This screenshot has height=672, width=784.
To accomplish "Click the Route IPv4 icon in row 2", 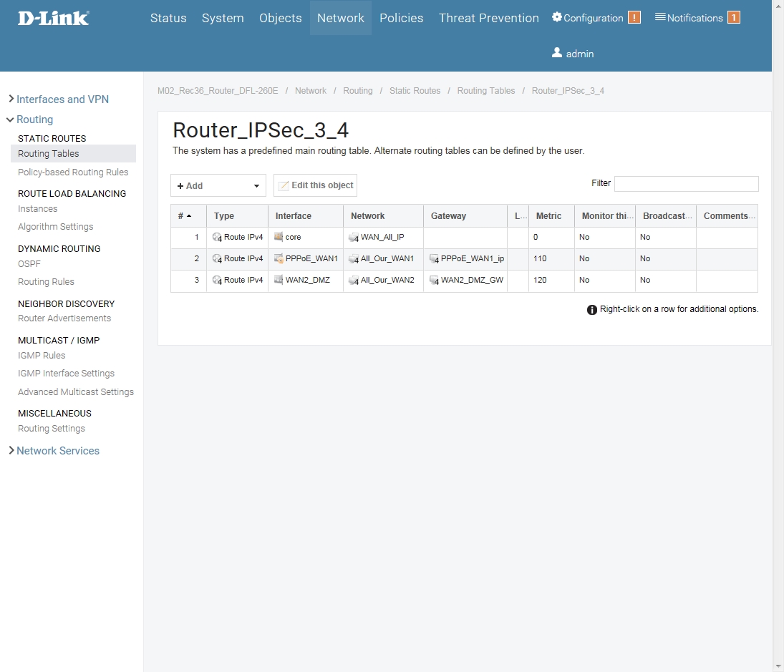I will (217, 259).
